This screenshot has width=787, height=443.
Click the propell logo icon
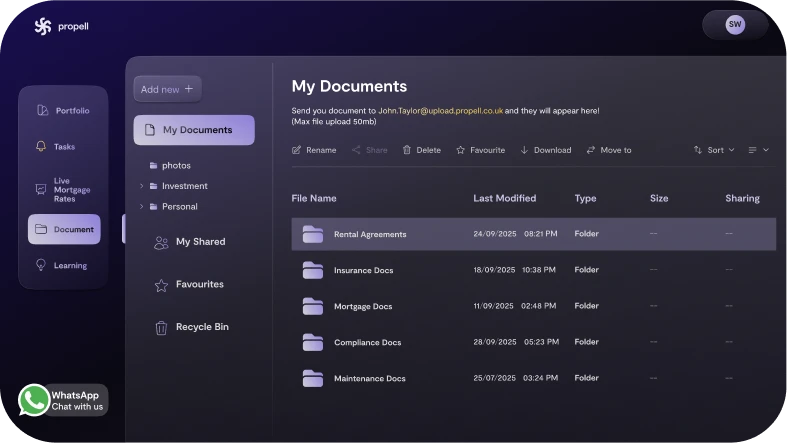[x=42, y=26]
